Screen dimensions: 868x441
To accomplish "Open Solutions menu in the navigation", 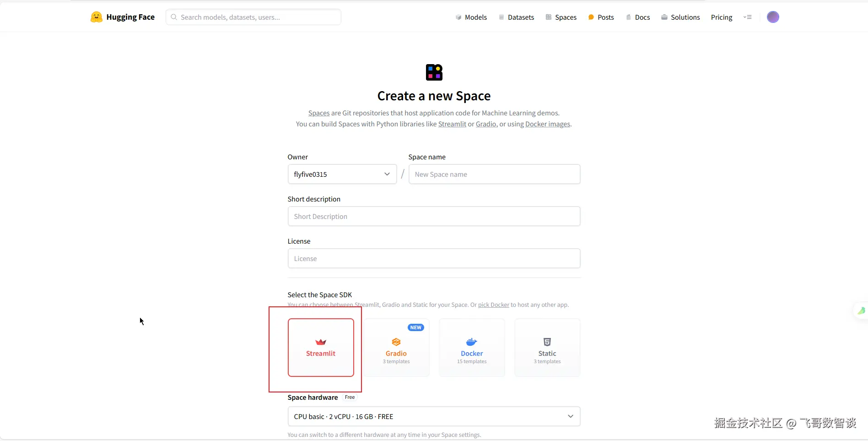I will (x=680, y=17).
